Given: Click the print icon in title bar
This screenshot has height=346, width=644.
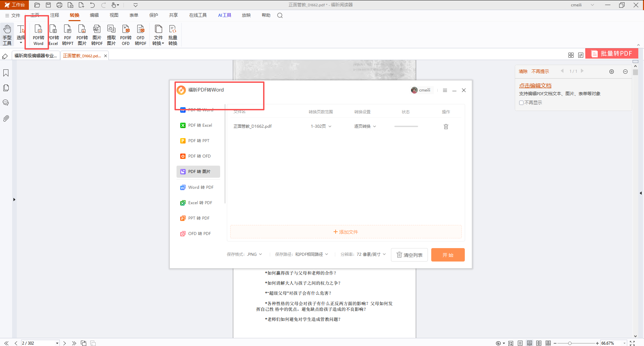Looking at the screenshot, I should coord(59,5).
